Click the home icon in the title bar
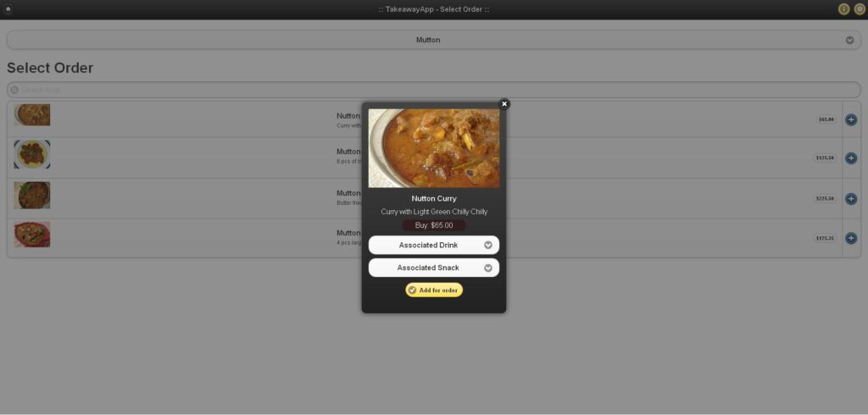 tap(8, 8)
